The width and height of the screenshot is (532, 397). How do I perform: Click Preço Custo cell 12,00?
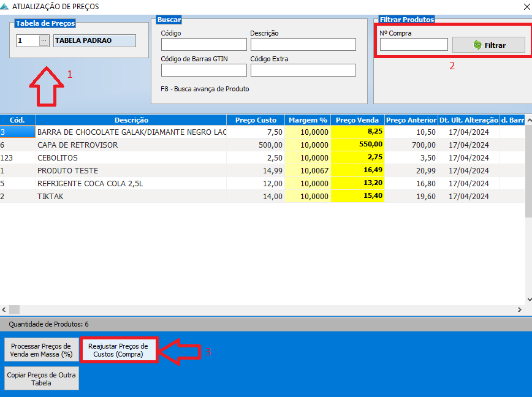(256, 183)
